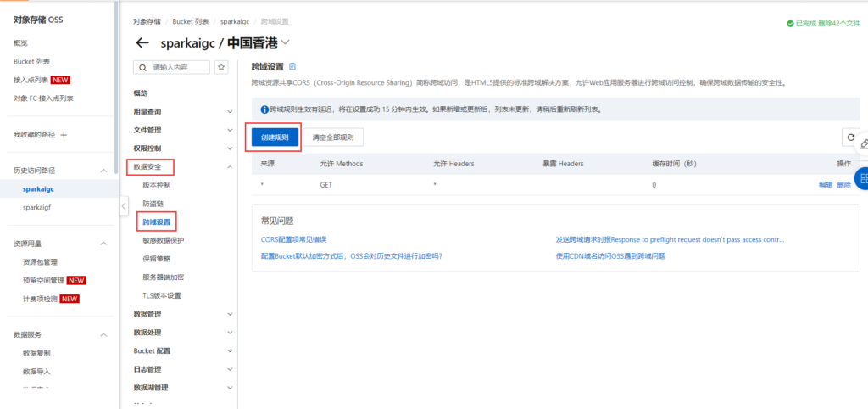Screen dimensions: 868x409
Task: Open the preflight request FAQ link
Action: [670, 240]
